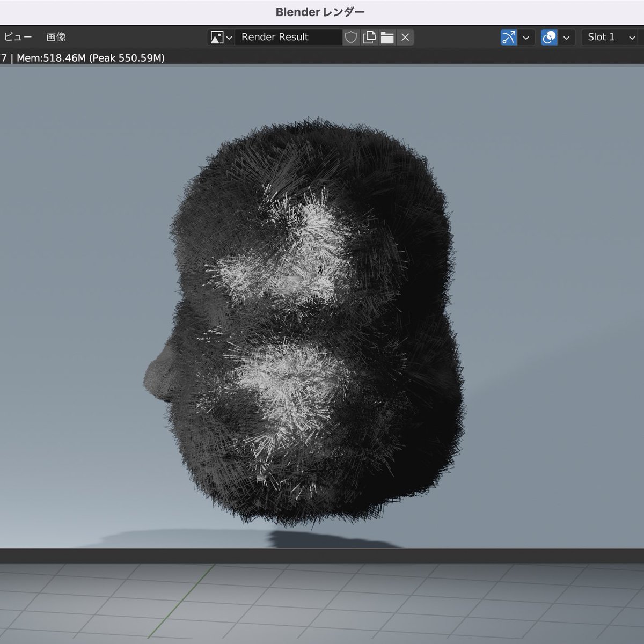Expand the gizmo options dropdown arrow
Image resolution: width=644 pixels, height=644 pixels.
pos(526,37)
